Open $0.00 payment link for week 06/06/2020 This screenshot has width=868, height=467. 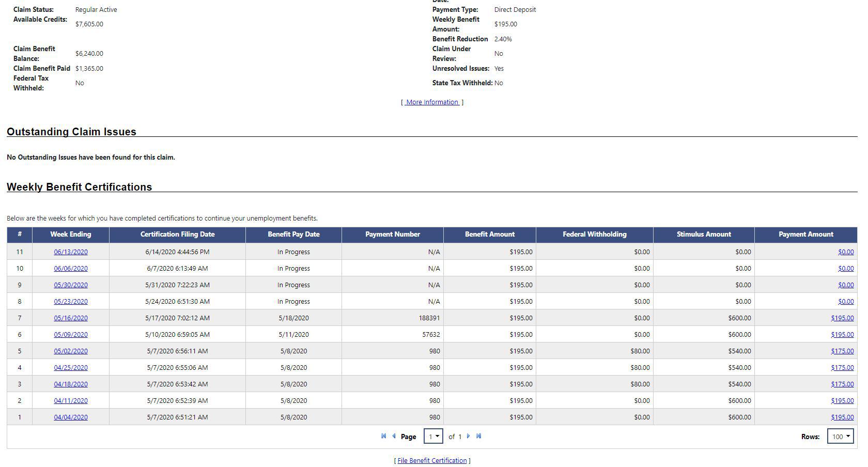pos(846,268)
